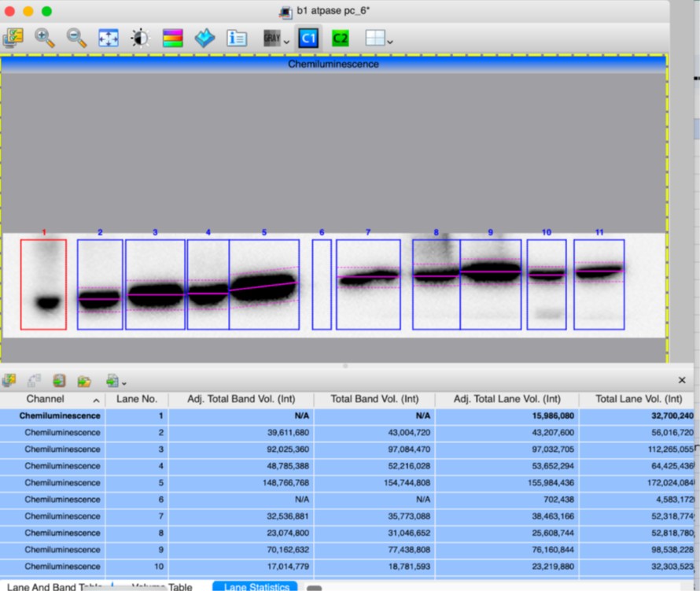Select the Lane Statistics tab
Image resolution: width=700 pixels, height=591 pixels.
[255, 586]
